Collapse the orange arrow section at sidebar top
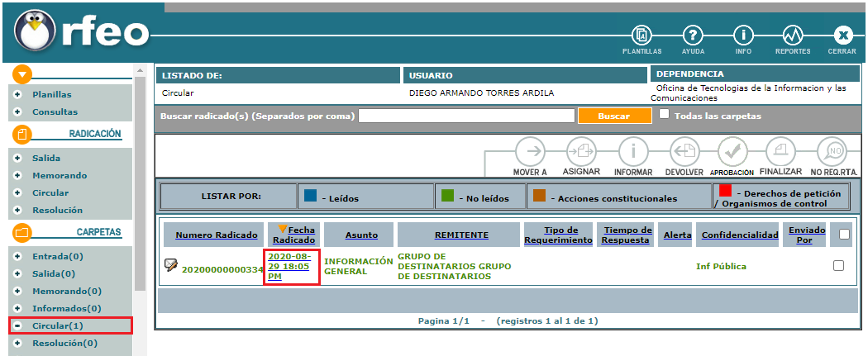Screen dimensions: 868x356 pos(23,74)
